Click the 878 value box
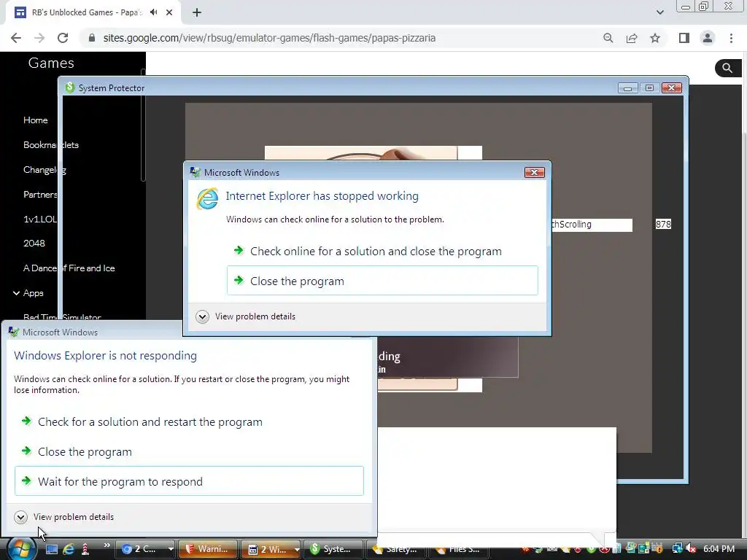Screen dimensions: 747x560 pos(663,225)
